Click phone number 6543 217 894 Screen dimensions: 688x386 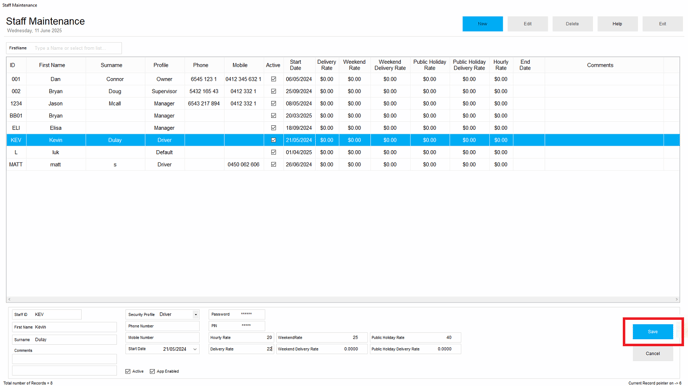204,104
